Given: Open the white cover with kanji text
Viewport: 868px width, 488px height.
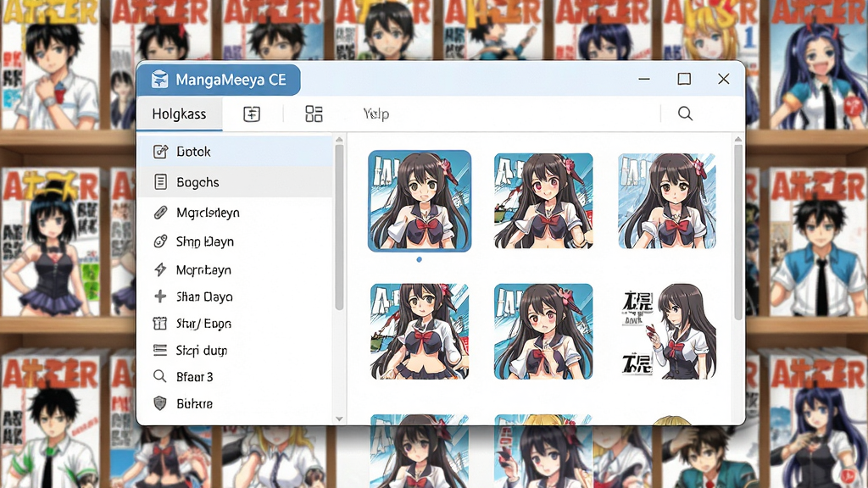Looking at the screenshot, I should tap(668, 331).
